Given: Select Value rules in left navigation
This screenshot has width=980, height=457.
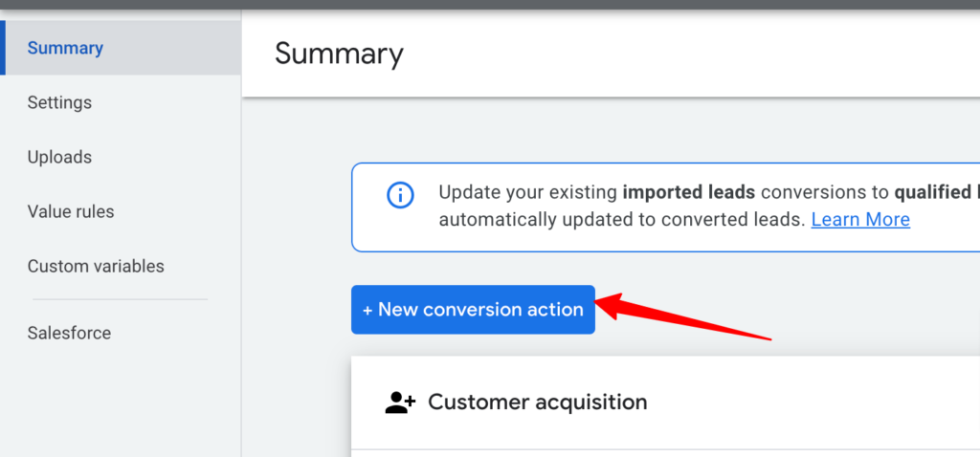Looking at the screenshot, I should click(71, 211).
